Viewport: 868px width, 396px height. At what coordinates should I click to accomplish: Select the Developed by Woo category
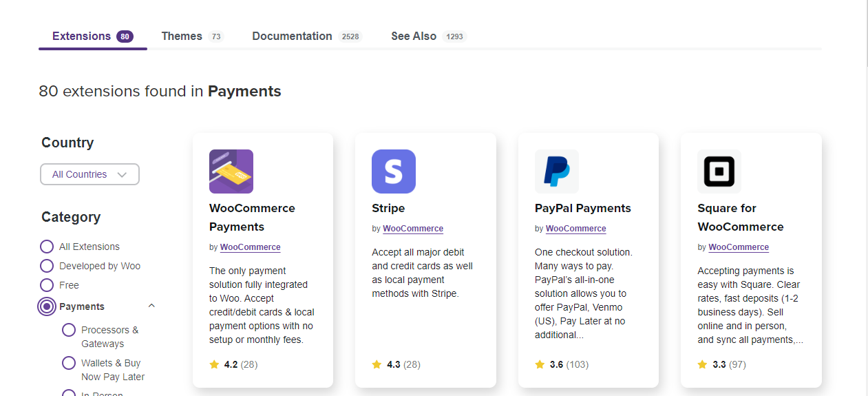point(47,266)
